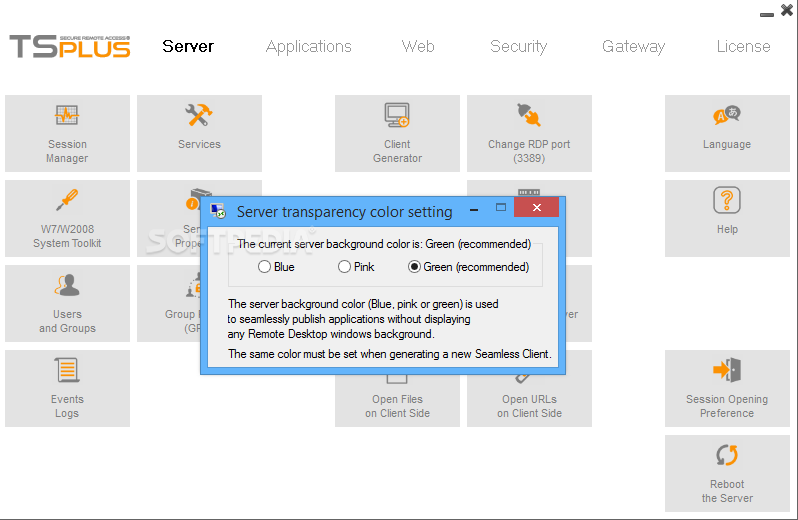The image size is (798, 520).
Task: Switch to the Web tab
Action: 418,46
